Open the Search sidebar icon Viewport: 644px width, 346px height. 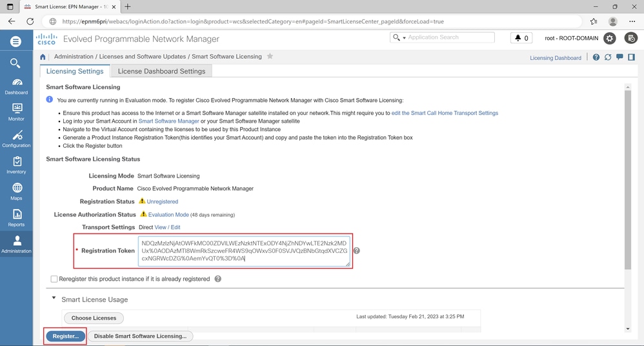click(15, 63)
